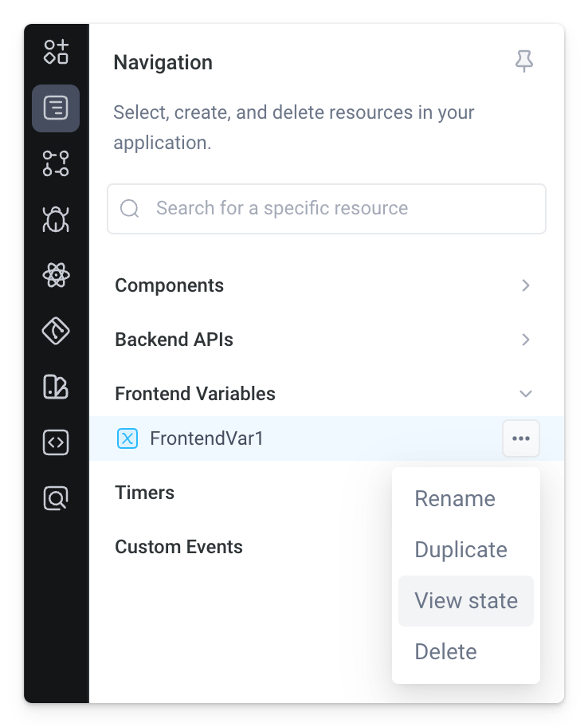The width and height of the screenshot is (588, 727).
Task: Expand the Components section chevron
Action: pyautogui.click(x=525, y=285)
